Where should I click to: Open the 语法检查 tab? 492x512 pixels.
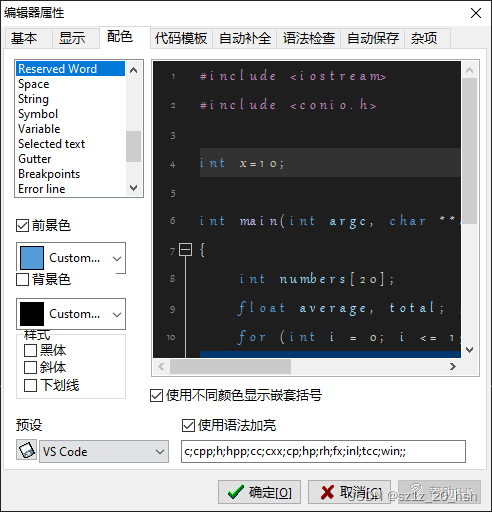click(309, 38)
